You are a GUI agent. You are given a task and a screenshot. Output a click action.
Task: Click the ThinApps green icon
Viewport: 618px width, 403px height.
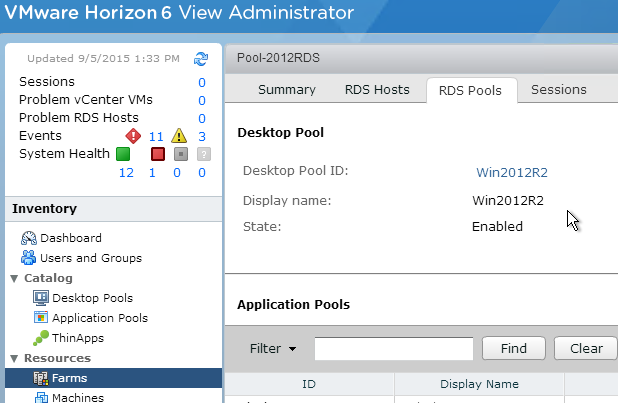[x=41, y=338]
